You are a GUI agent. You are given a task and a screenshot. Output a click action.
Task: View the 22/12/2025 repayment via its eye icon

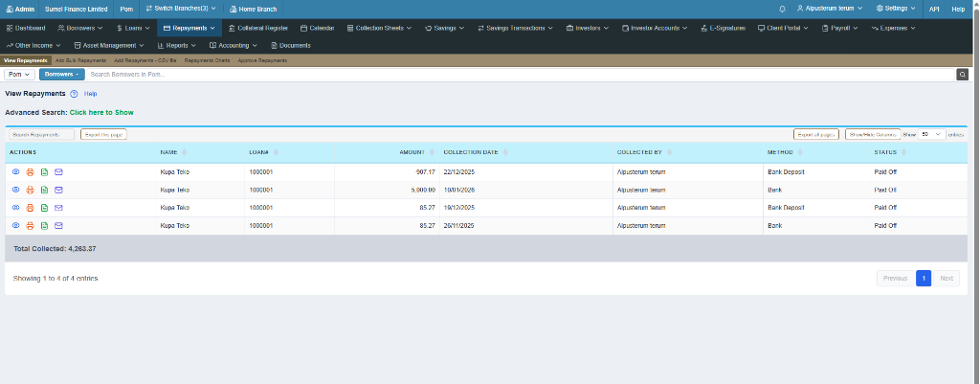[16, 172]
